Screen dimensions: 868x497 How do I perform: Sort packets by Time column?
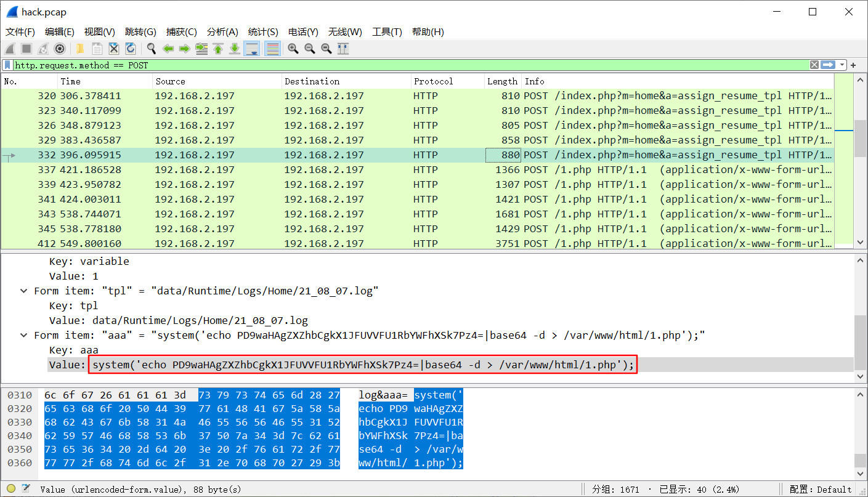pyautogui.click(x=105, y=81)
